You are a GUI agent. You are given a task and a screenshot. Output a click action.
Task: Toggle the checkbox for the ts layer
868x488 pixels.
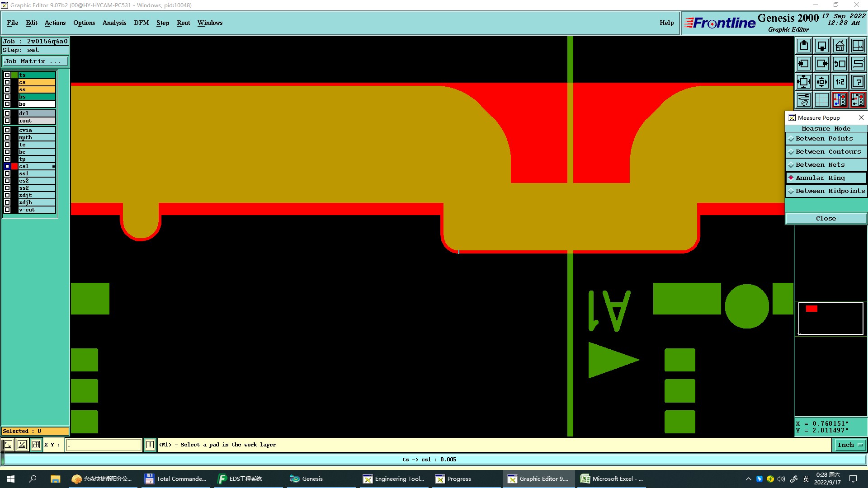tap(7, 75)
